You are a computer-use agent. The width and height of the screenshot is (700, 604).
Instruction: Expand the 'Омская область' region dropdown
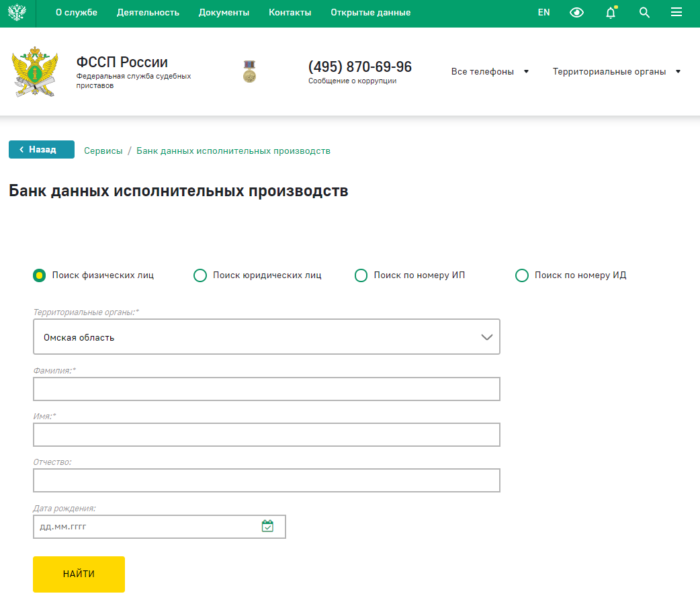pyautogui.click(x=266, y=337)
